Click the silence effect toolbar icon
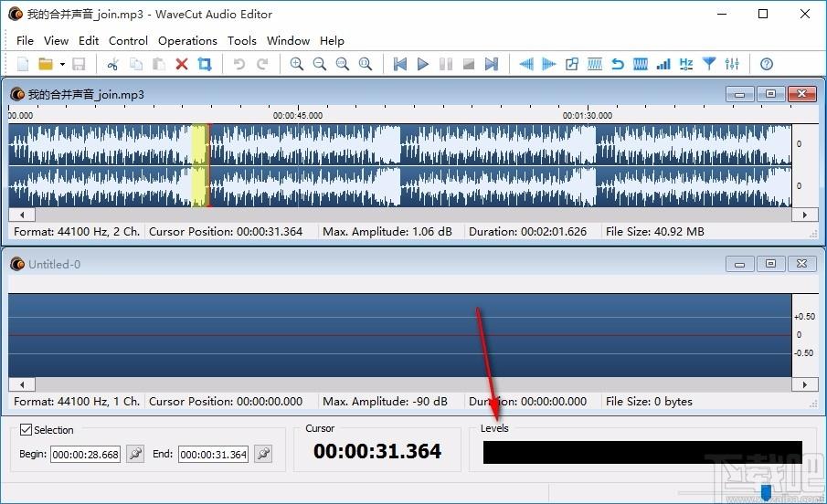Viewport: 827px width, 504px height. [x=594, y=64]
